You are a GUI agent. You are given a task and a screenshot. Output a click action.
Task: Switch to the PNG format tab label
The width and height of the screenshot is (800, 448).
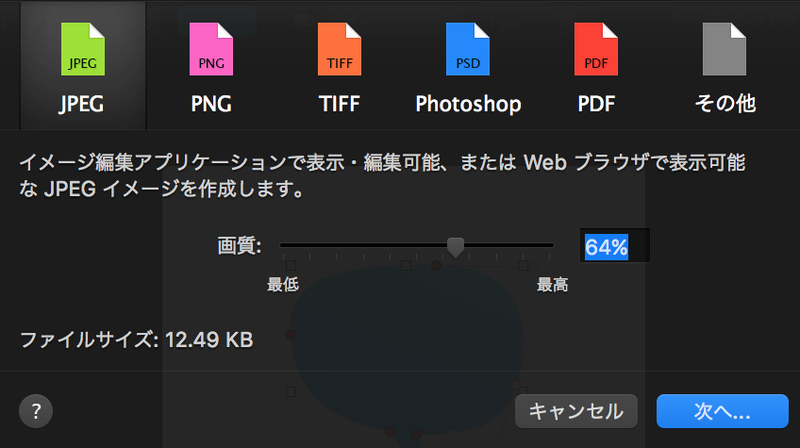pyautogui.click(x=211, y=104)
